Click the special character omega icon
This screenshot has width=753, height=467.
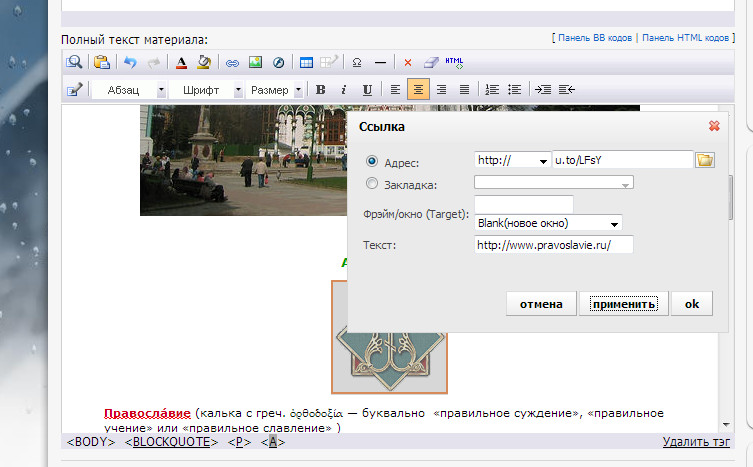tap(357, 62)
